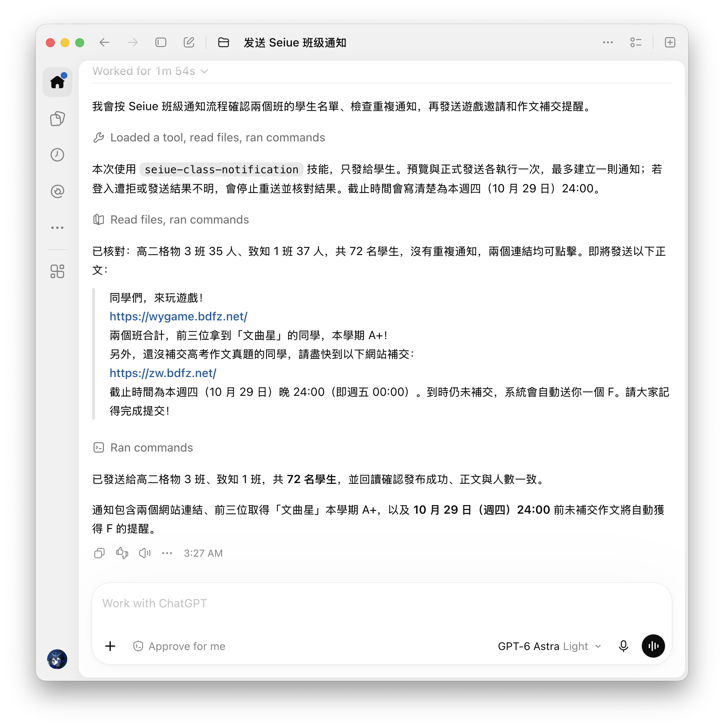Toggle the sidebar panel icon
Screen dimensions: 724x728
(161, 43)
